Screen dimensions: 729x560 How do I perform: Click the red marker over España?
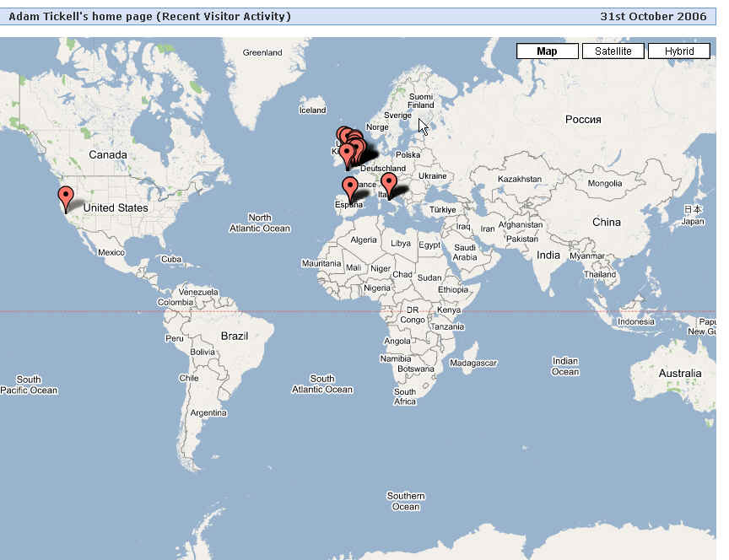pos(349,190)
